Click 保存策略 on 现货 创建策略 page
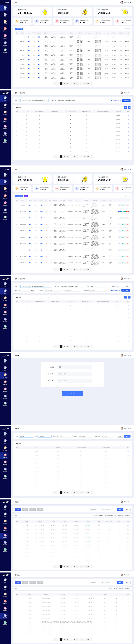Image resolution: width=134 pixels, height=644 pixels. point(126,100)
